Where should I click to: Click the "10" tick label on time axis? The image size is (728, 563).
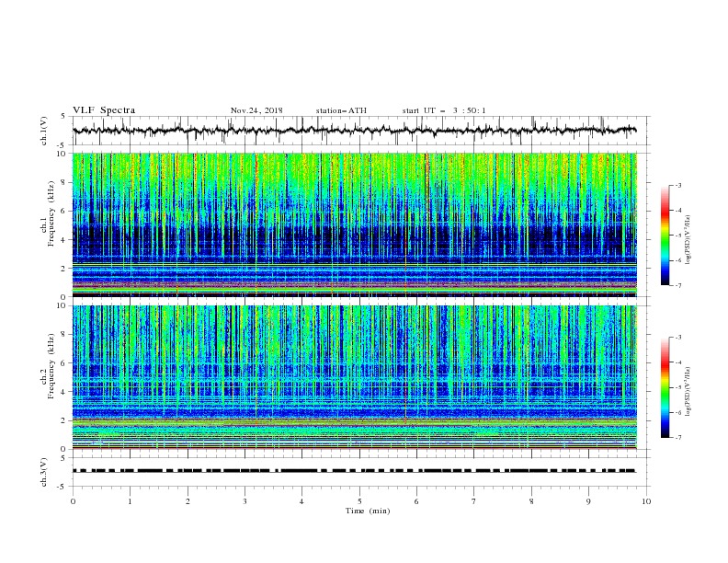click(x=646, y=501)
